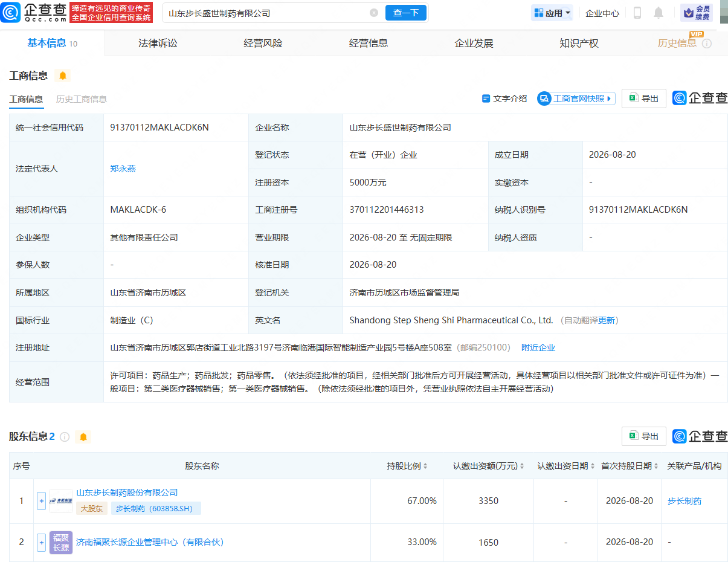The image size is (728, 562).
Task: Switch to 经营信息 tab
Action: [x=369, y=44]
